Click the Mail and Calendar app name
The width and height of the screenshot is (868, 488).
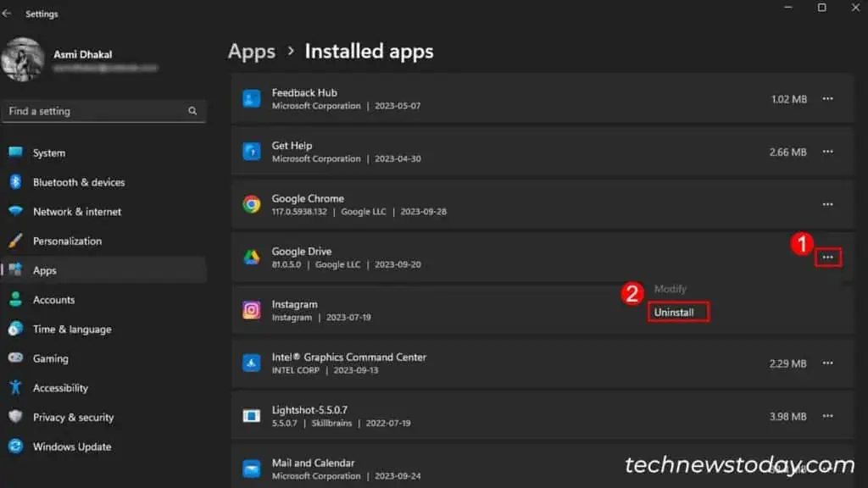click(313, 463)
